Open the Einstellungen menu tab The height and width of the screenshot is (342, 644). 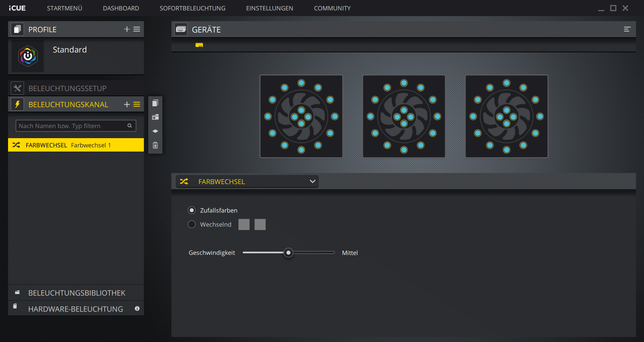click(269, 8)
